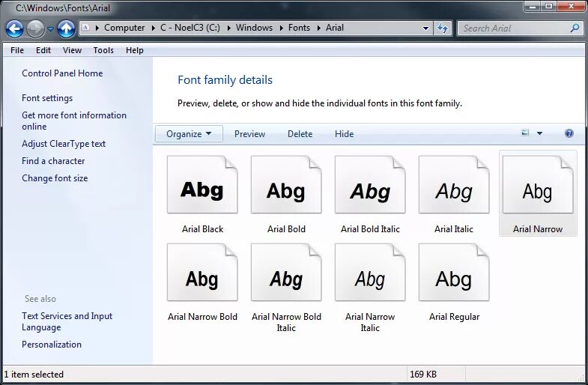Open Font settings link
Image resolution: width=588 pixels, height=385 pixels.
(47, 98)
